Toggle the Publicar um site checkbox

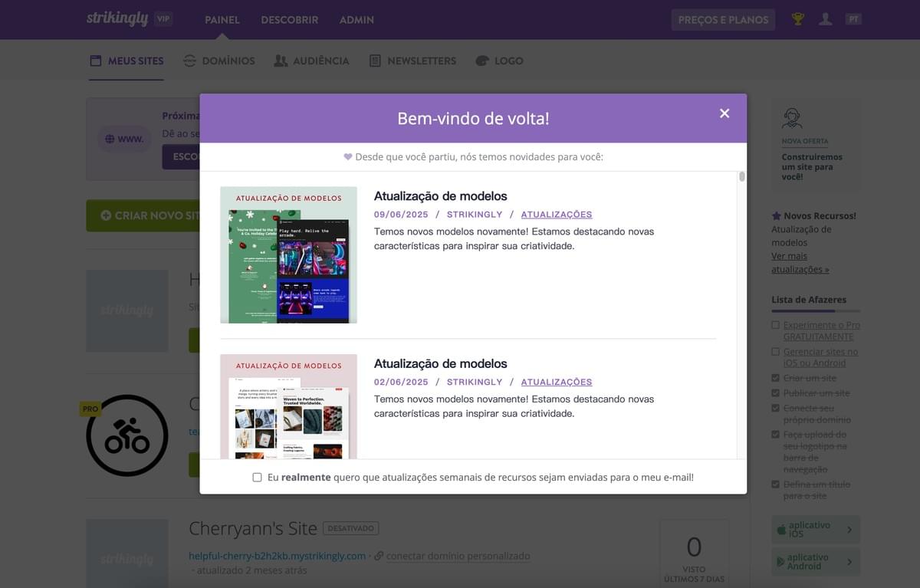click(x=776, y=393)
